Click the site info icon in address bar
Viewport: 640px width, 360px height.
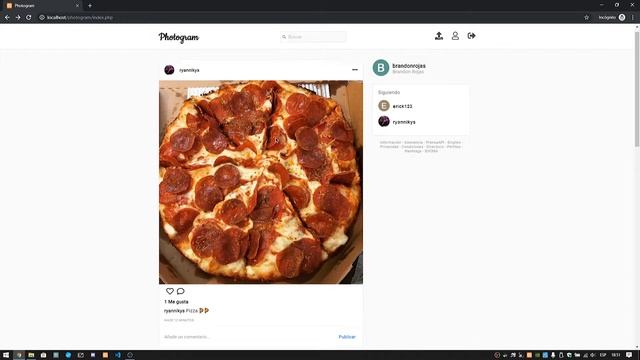tap(42, 18)
